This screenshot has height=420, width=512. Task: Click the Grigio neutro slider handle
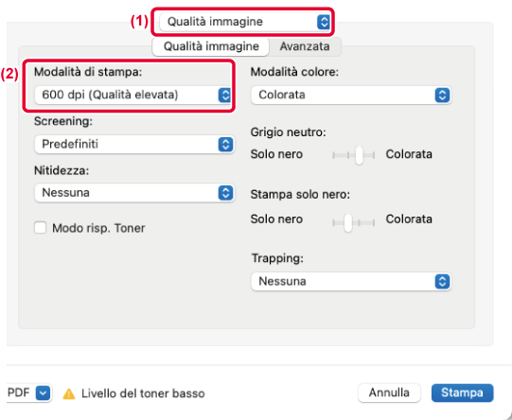(x=360, y=155)
